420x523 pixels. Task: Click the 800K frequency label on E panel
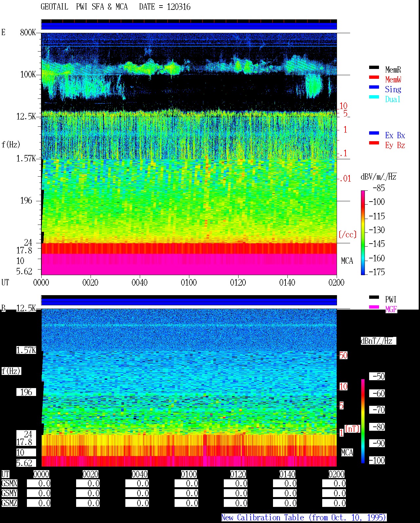(28, 32)
